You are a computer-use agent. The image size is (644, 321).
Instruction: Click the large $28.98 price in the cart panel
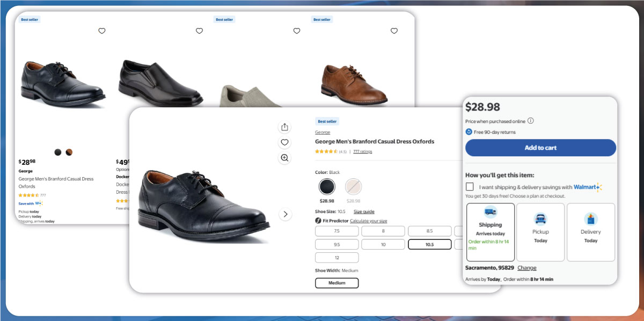(x=482, y=107)
